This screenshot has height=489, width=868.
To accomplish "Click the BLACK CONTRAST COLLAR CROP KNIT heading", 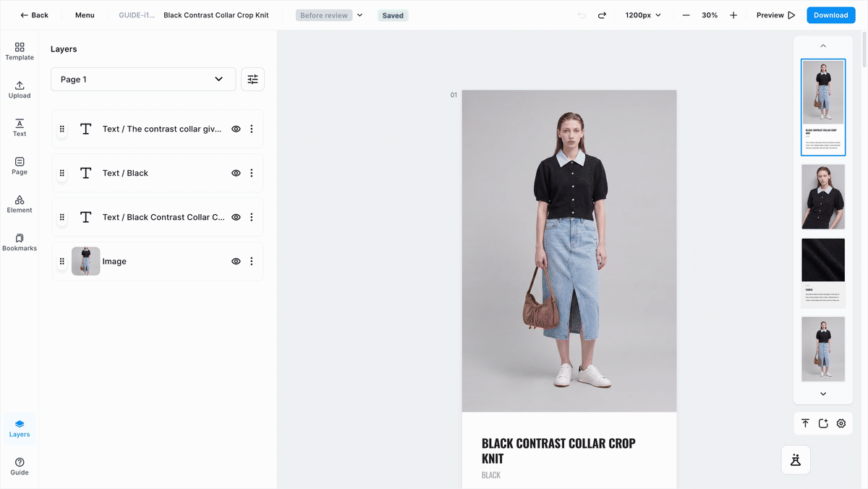I will (558, 451).
